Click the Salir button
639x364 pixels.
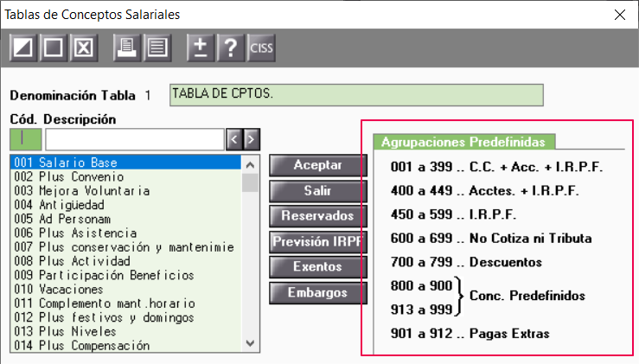tap(318, 191)
